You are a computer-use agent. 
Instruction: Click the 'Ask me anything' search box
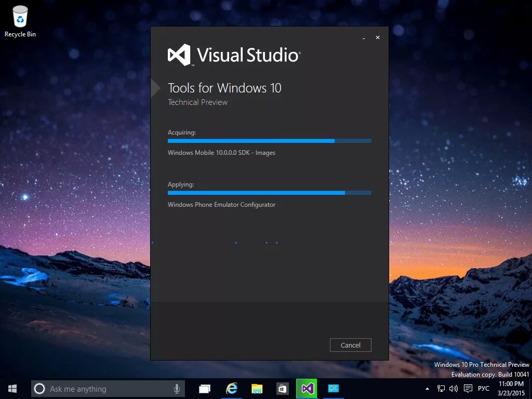(x=108, y=389)
